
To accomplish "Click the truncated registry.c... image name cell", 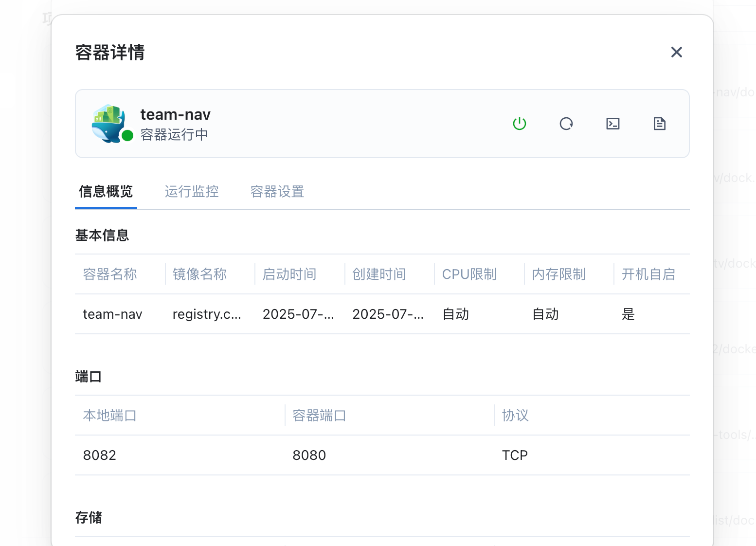I will click(x=207, y=314).
